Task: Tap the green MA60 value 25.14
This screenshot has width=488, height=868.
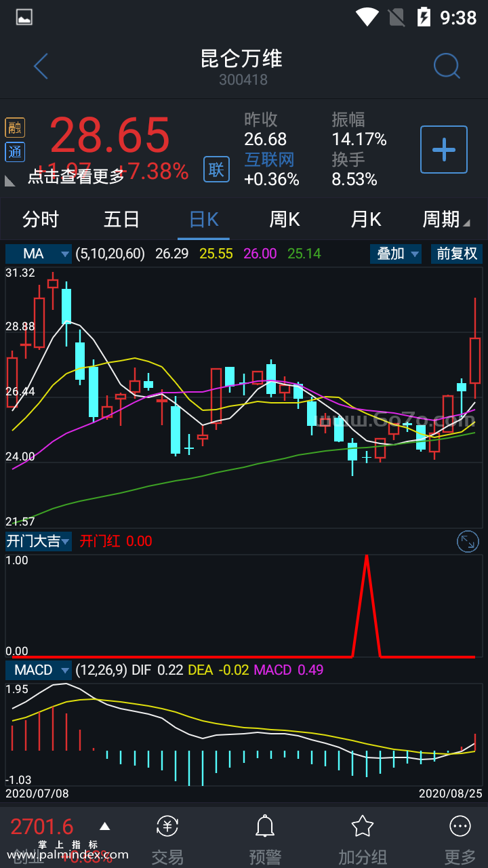Action: click(304, 254)
